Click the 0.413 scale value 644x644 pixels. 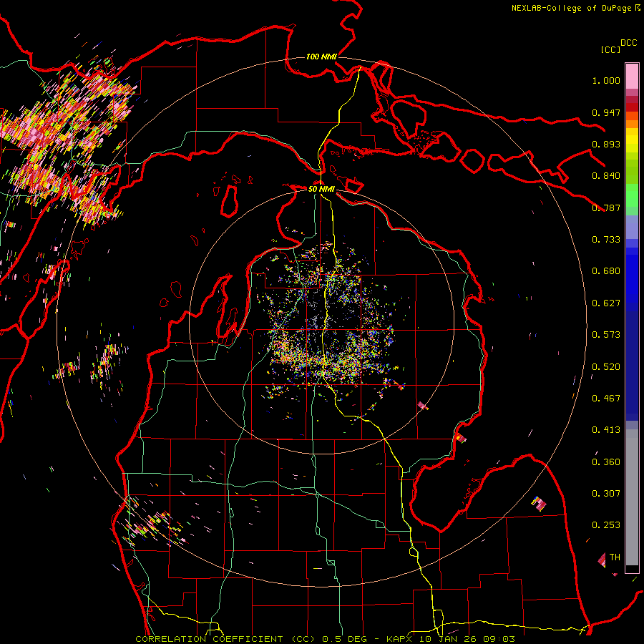coord(606,430)
